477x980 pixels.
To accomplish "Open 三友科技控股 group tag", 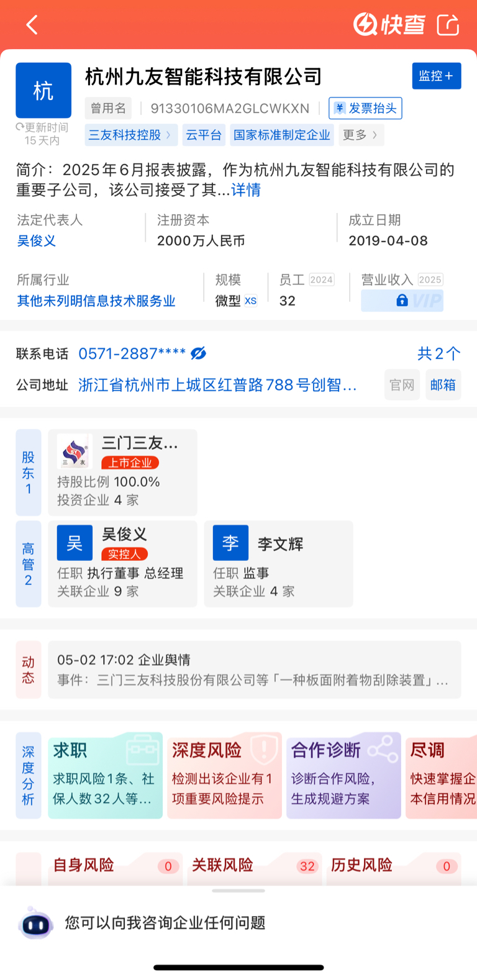I will [130, 135].
